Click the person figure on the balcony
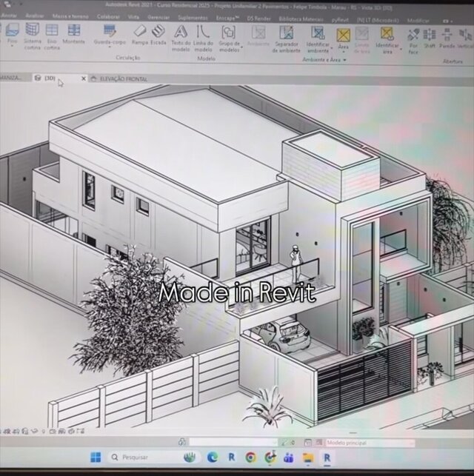This screenshot has width=474, height=476. coord(296,264)
